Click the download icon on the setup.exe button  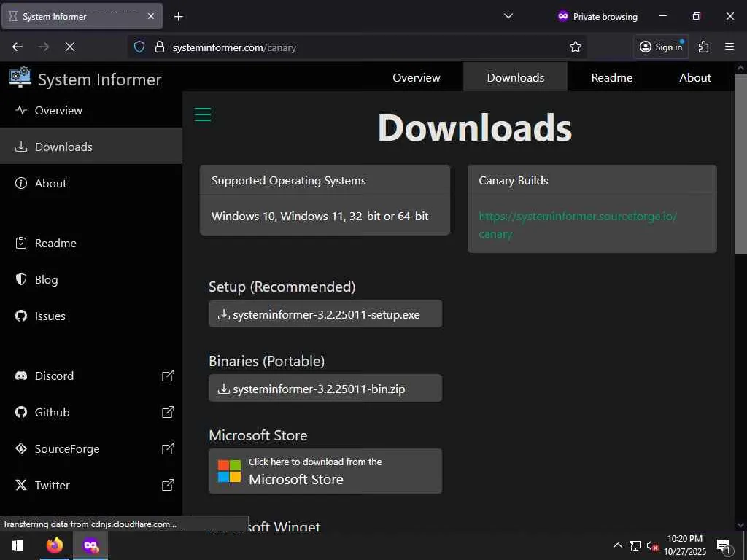(224, 314)
